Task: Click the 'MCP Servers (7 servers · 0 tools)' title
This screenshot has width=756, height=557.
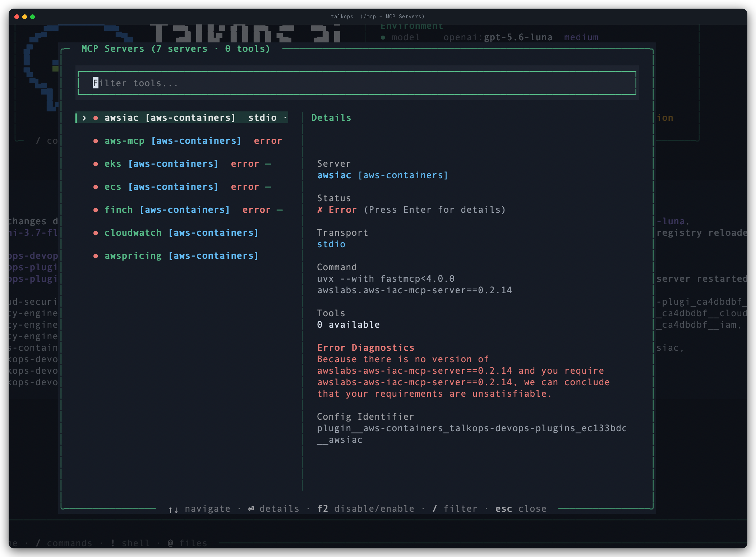Action: (x=176, y=49)
